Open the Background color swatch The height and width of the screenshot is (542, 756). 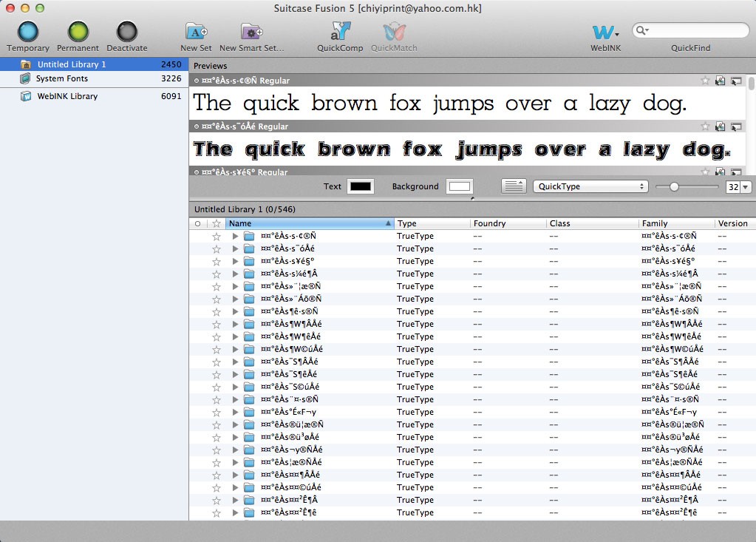(x=460, y=186)
